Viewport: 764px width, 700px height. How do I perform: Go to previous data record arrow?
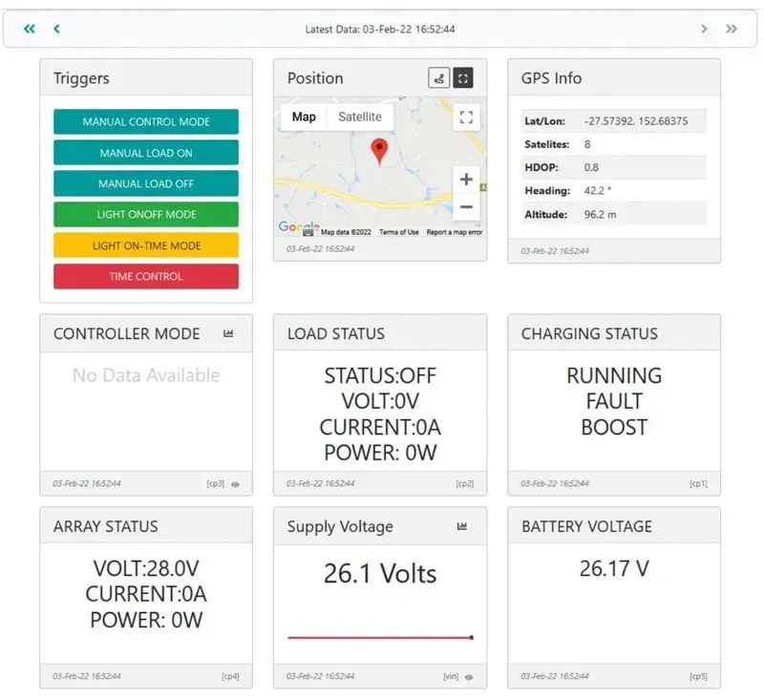(x=56, y=29)
